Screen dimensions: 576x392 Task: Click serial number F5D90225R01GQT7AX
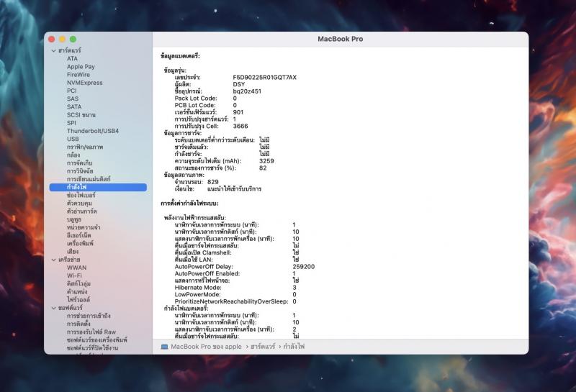[264, 78]
